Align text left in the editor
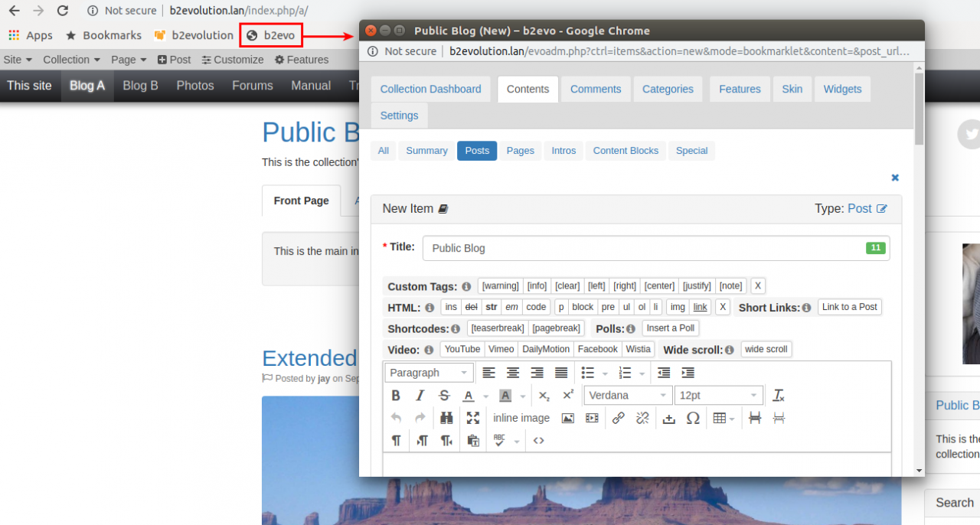Viewport: 980px width, 525px height. click(488, 373)
